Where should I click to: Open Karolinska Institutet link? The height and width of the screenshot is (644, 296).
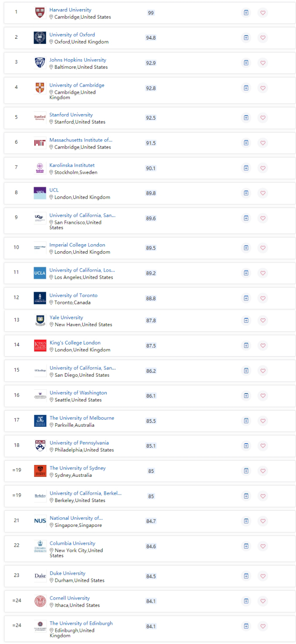tap(72, 165)
